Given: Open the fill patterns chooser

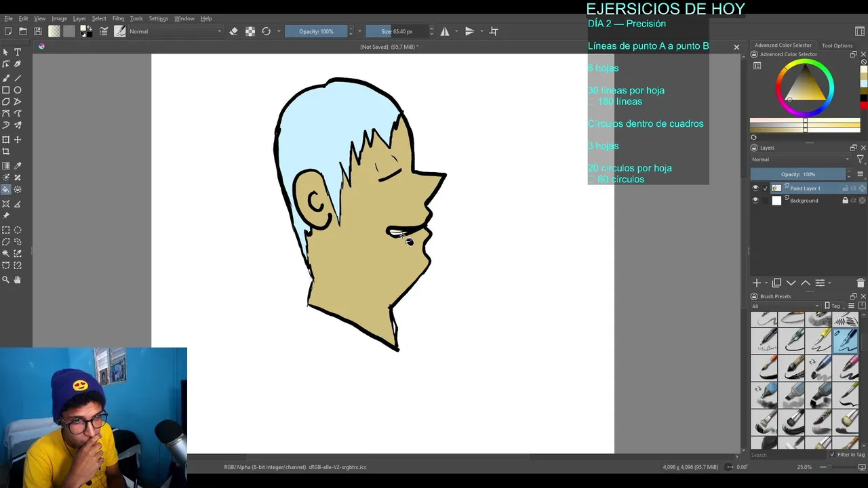Looking at the screenshot, I should (69, 31).
